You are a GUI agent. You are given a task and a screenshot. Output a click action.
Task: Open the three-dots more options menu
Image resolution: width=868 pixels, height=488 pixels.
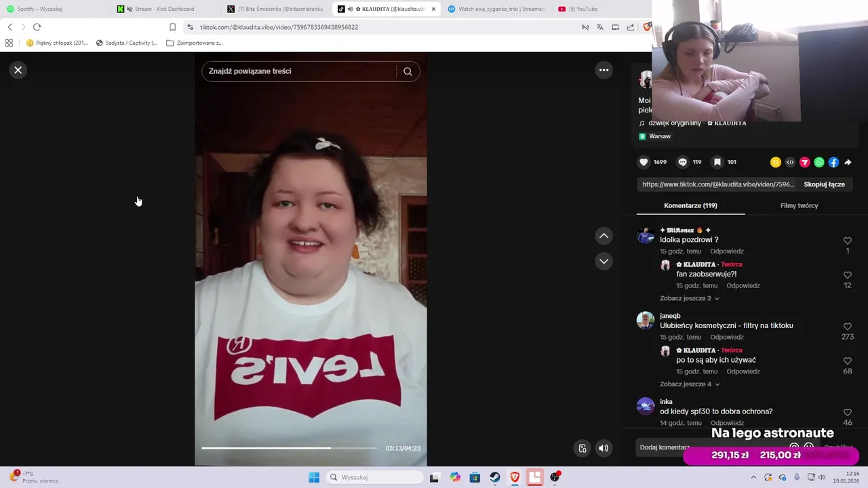coord(604,70)
